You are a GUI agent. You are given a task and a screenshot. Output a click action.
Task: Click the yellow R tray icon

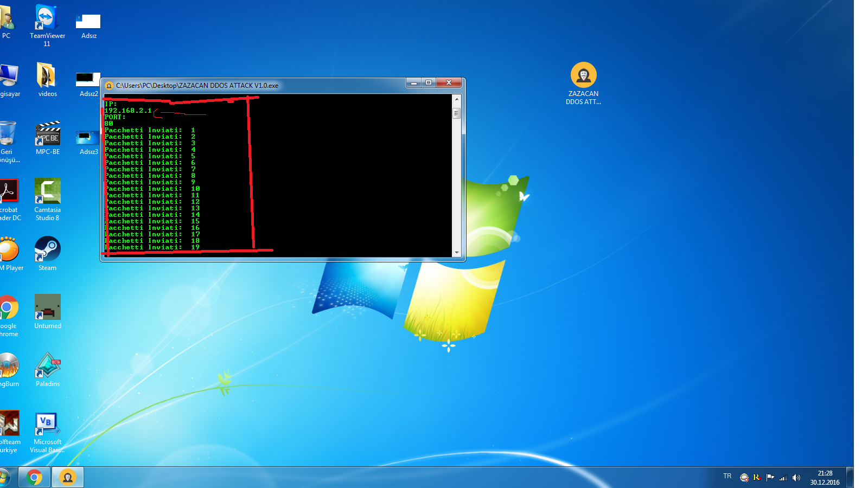[x=757, y=478]
